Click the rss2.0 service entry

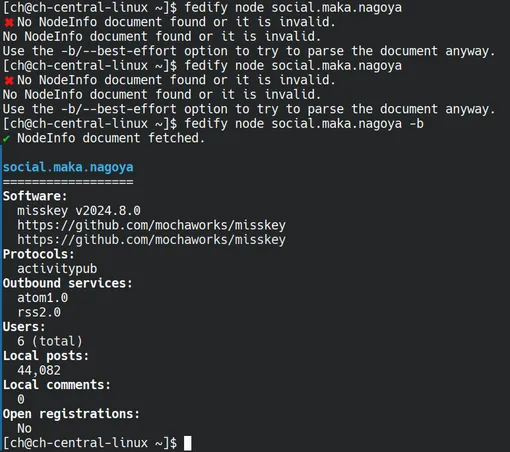(x=39, y=312)
